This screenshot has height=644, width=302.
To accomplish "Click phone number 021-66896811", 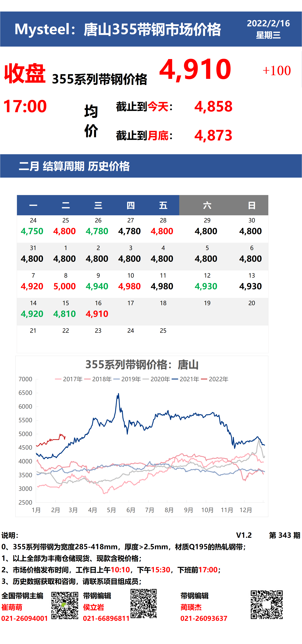I will (106, 618).
